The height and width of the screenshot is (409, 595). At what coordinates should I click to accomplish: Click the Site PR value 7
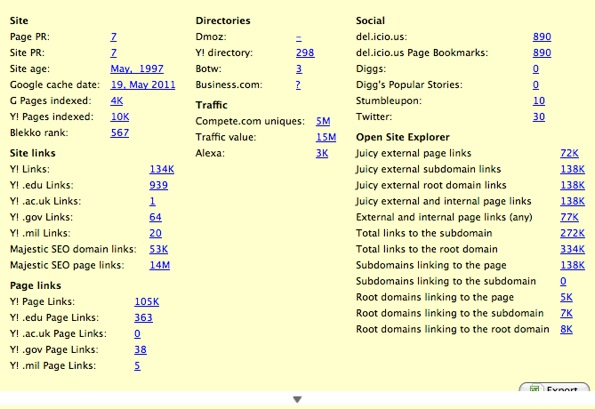pos(113,53)
